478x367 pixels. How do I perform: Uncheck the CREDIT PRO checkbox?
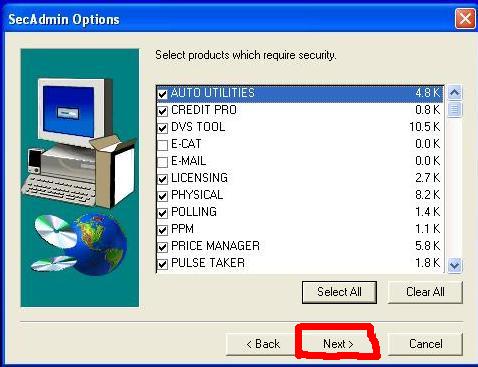tap(162, 111)
